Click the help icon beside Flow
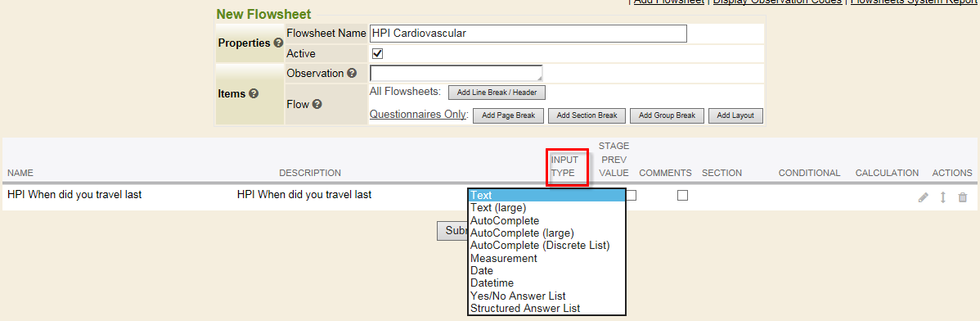The width and height of the screenshot is (980, 321). [x=317, y=105]
